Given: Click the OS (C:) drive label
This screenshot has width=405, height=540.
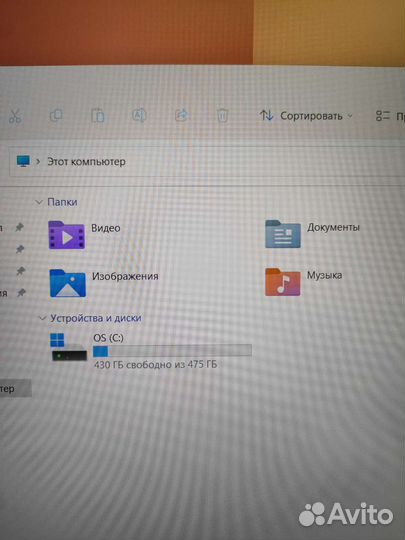Looking at the screenshot, I should click(x=108, y=338).
